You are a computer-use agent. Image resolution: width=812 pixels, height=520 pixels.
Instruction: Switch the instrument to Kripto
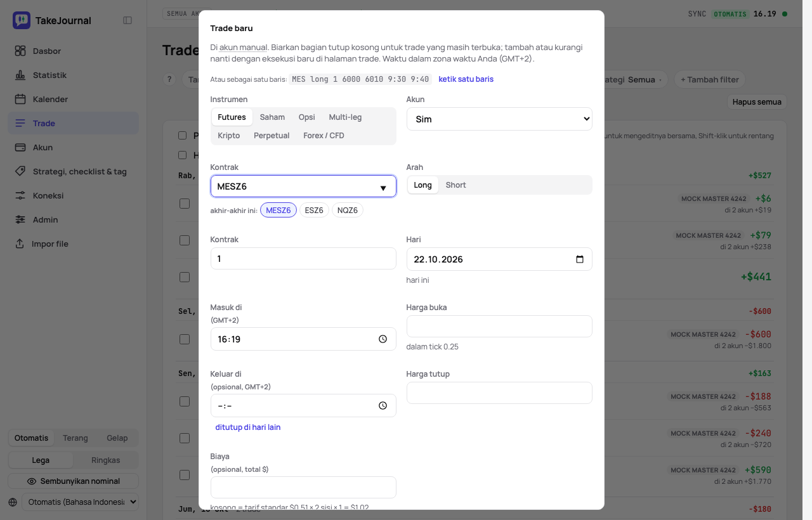coord(229,136)
